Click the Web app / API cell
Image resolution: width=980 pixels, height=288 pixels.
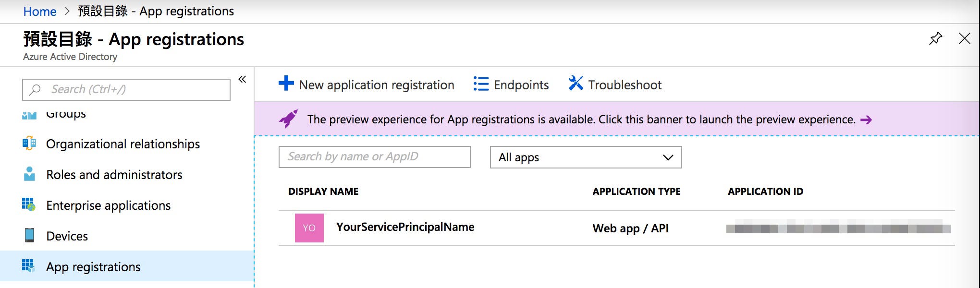click(x=630, y=228)
